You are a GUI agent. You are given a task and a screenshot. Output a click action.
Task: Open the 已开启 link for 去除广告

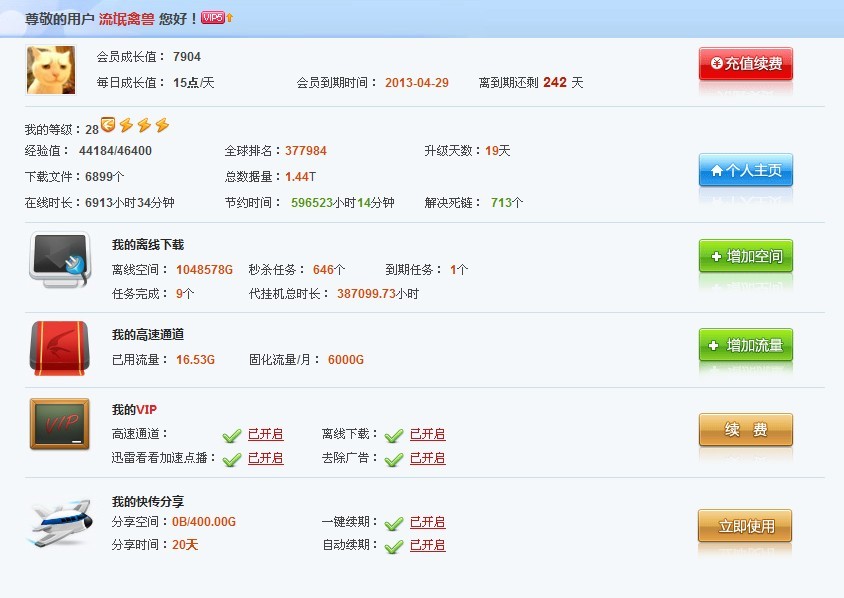[428, 458]
